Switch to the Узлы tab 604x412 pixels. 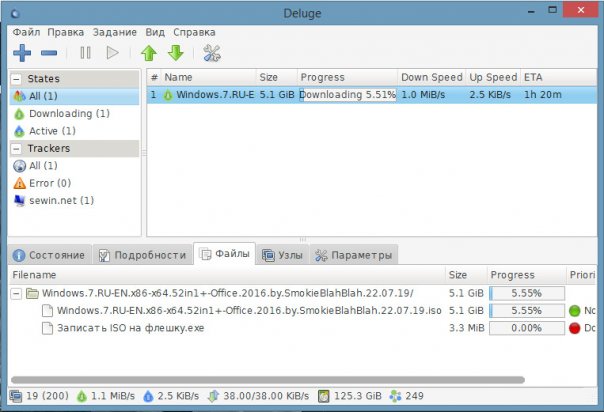click(282, 255)
